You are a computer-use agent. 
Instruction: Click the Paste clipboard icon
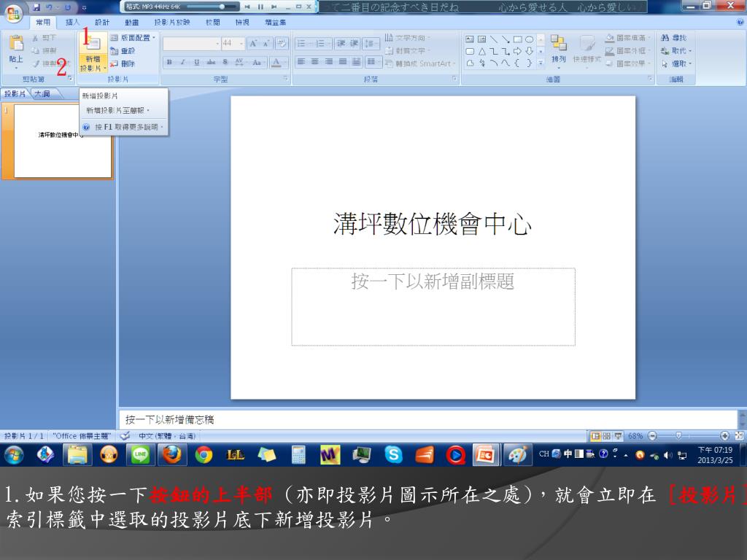pyautogui.click(x=16, y=43)
